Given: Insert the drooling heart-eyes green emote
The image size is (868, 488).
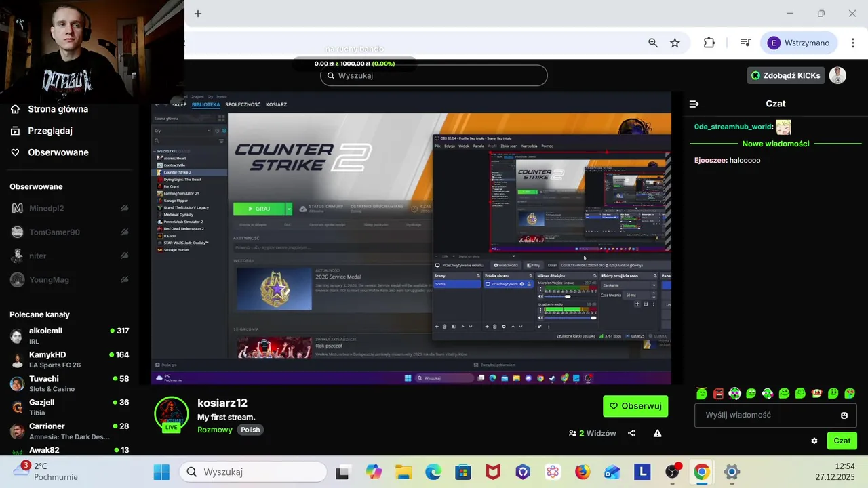Looking at the screenshot, I should [849, 393].
